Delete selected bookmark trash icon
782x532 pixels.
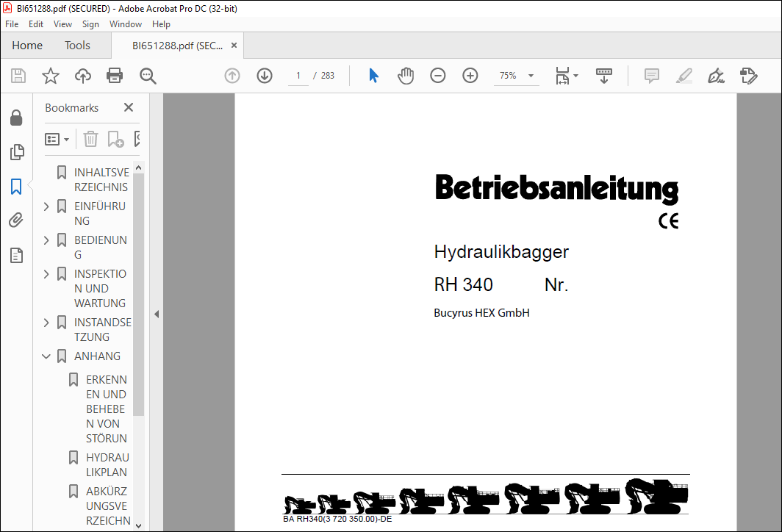point(90,139)
